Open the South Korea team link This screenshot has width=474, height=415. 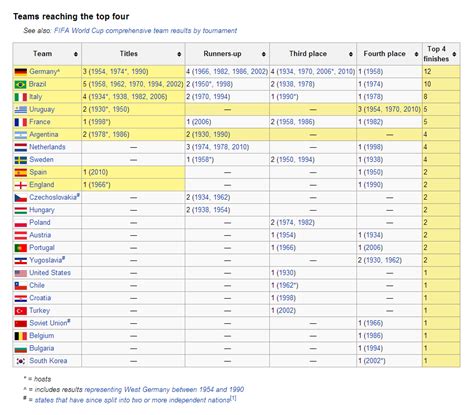(48, 361)
